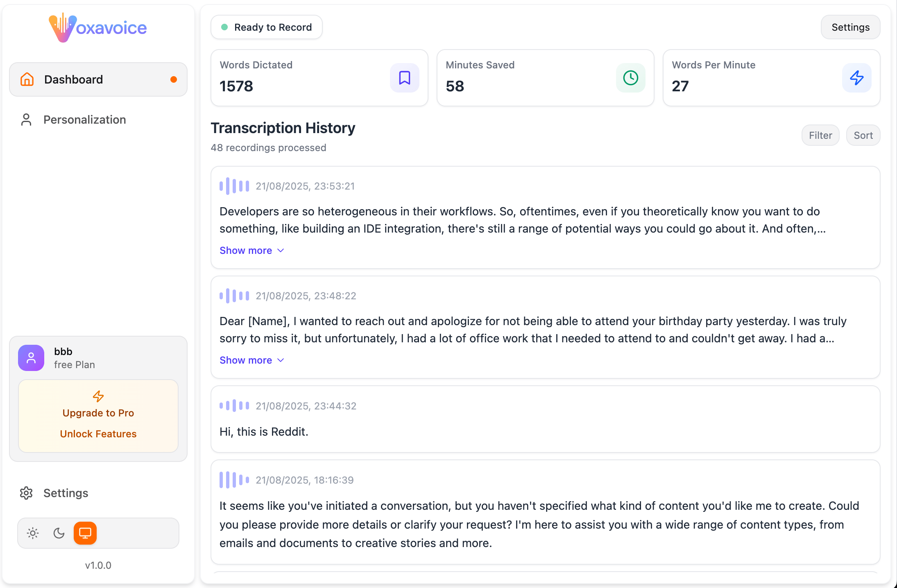
Task: Click the lightning icon in Words Per Minute
Action: click(856, 78)
